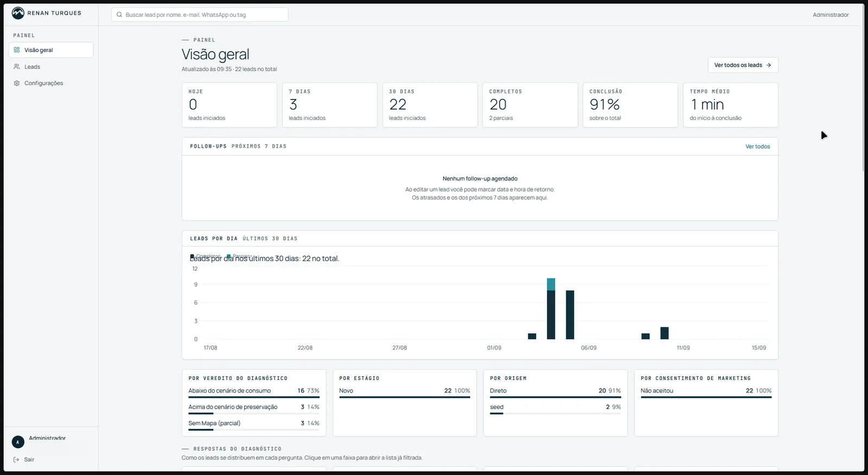This screenshot has width=868, height=475.
Task: Click the Visão geral page heading
Action: tap(215, 54)
